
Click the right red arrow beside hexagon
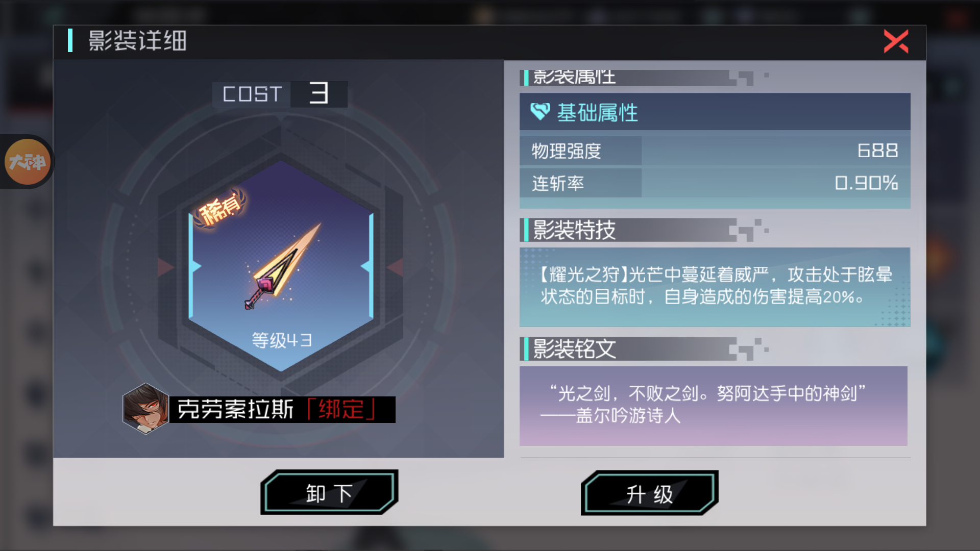pyautogui.click(x=396, y=267)
